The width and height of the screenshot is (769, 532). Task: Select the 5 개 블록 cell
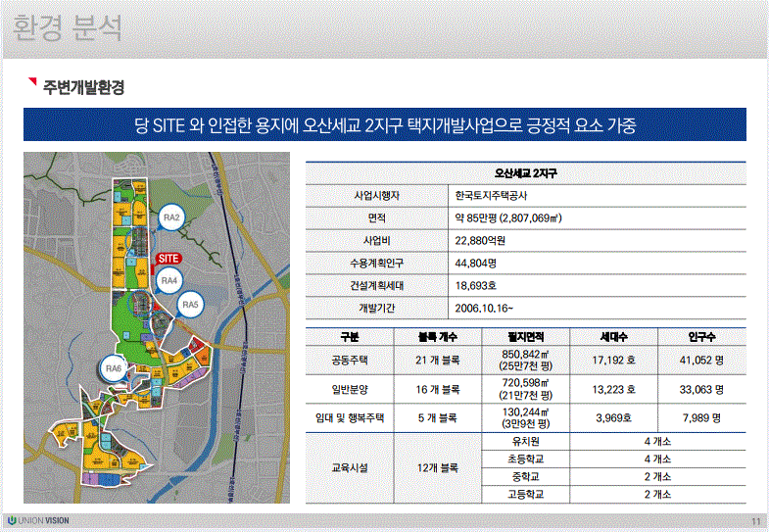pos(438,418)
